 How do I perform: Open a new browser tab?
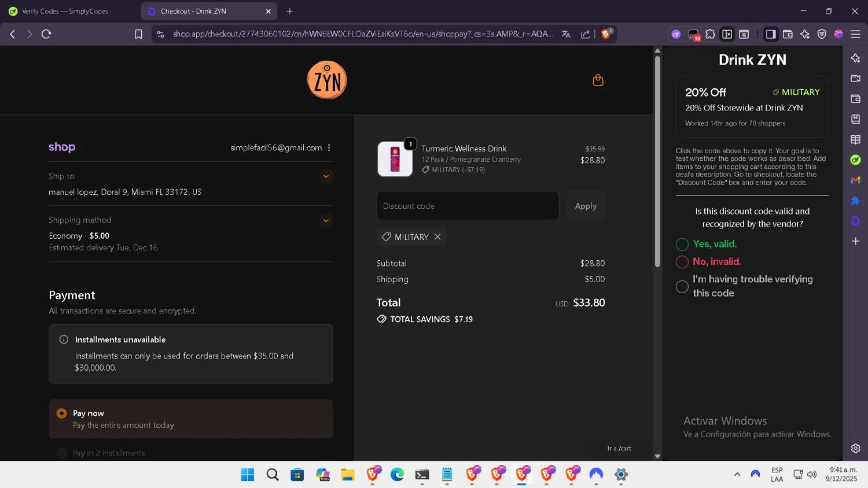pos(290,11)
